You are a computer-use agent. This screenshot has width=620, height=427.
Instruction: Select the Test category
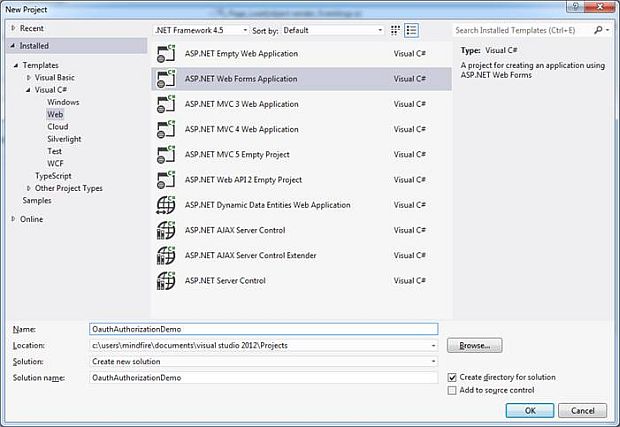55,151
